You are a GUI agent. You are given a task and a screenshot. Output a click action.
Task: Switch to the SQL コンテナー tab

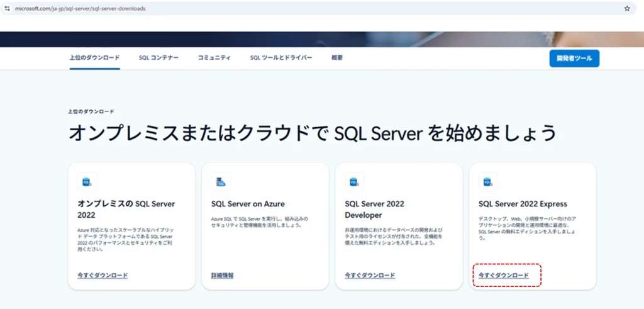click(158, 58)
